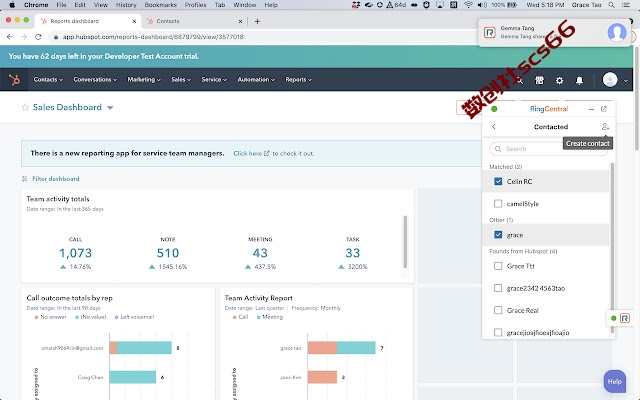The width and height of the screenshot is (640, 400).
Task: Open the Help chat button
Action: [614, 381]
